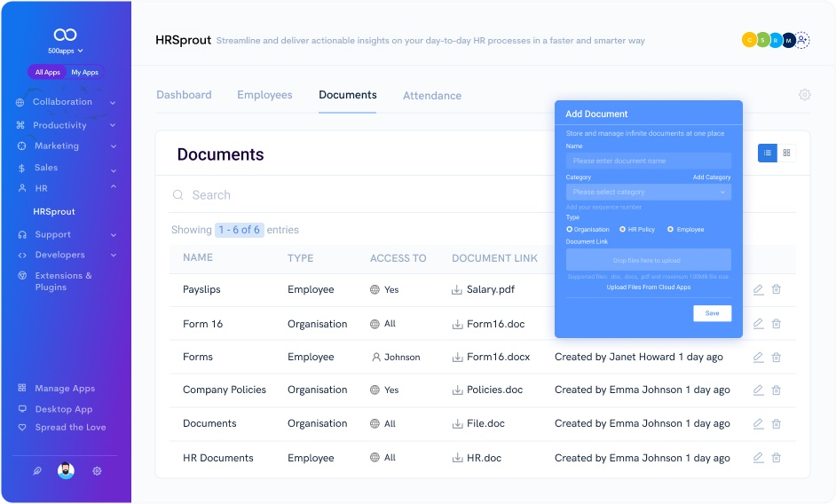This screenshot has width=836, height=504.
Task: Click the Spread the Love heart icon
Action: click(22, 427)
